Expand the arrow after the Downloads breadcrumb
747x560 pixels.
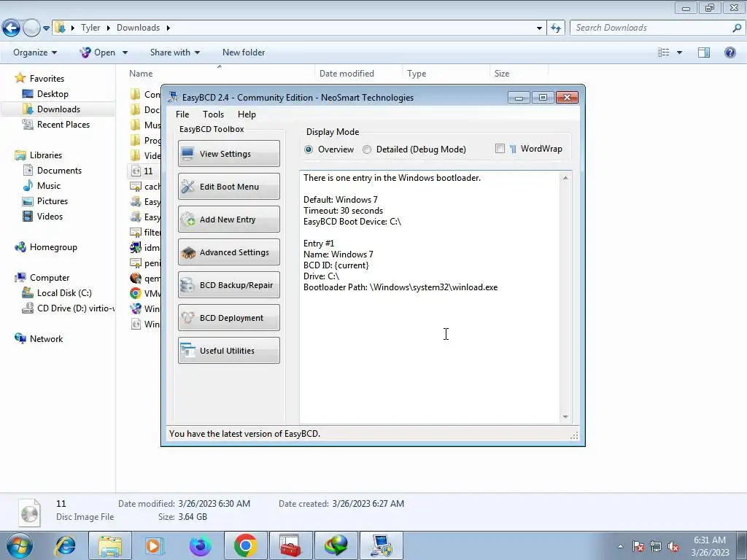click(x=169, y=28)
